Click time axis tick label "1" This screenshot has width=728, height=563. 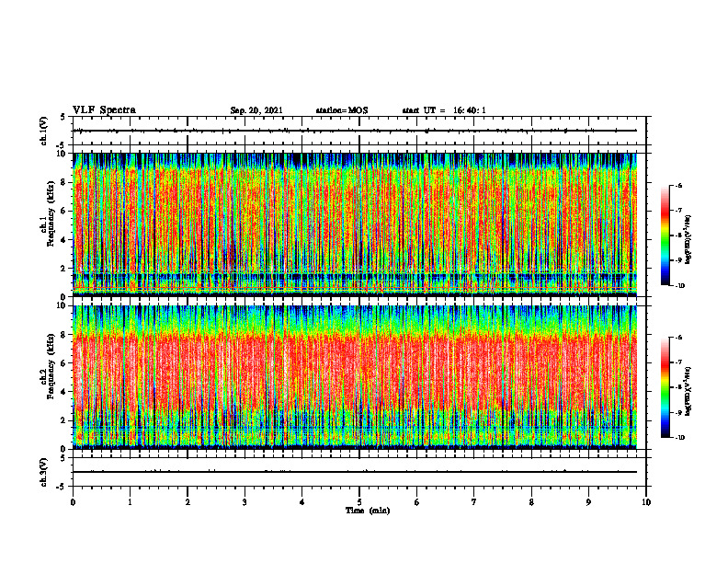point(130,502)
